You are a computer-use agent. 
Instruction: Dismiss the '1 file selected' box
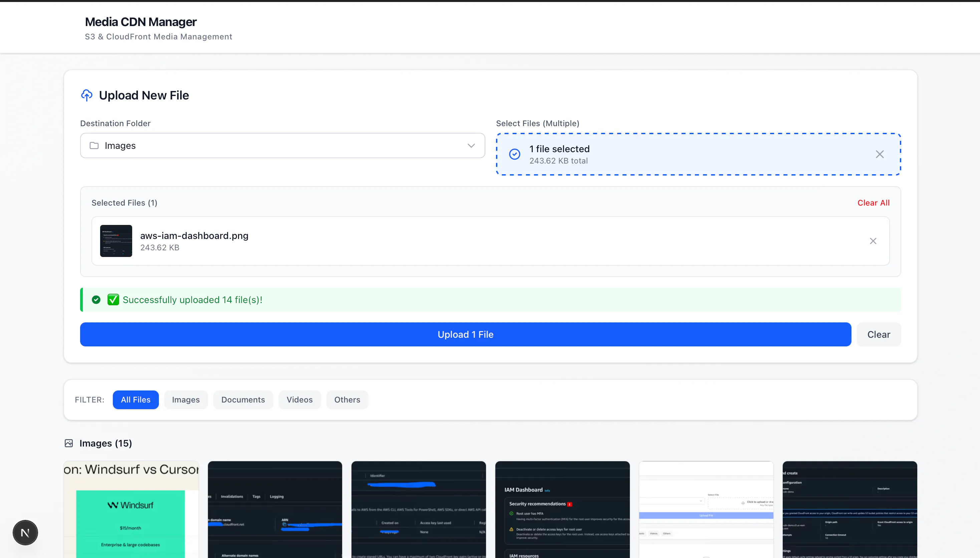(880, 154)
